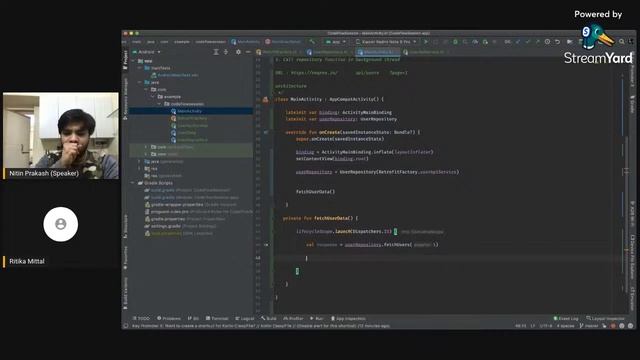640x360 pixels.
Task: Collapse the java folder arrow
Action: [140, 82]
